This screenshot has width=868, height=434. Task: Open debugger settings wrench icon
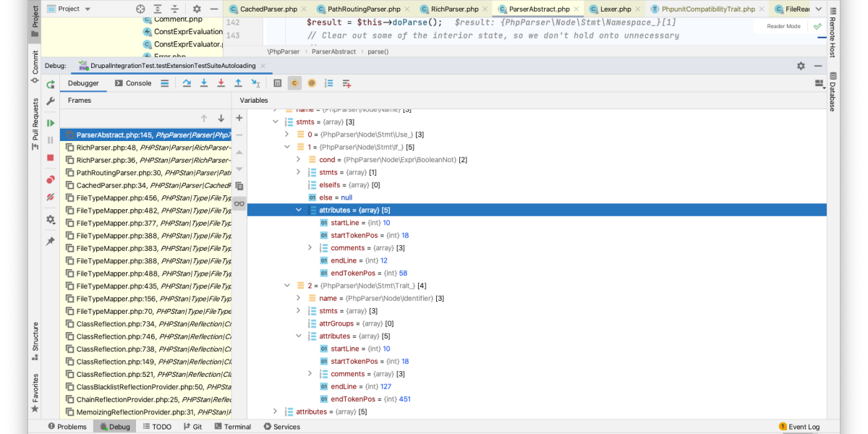coord(51,102)
